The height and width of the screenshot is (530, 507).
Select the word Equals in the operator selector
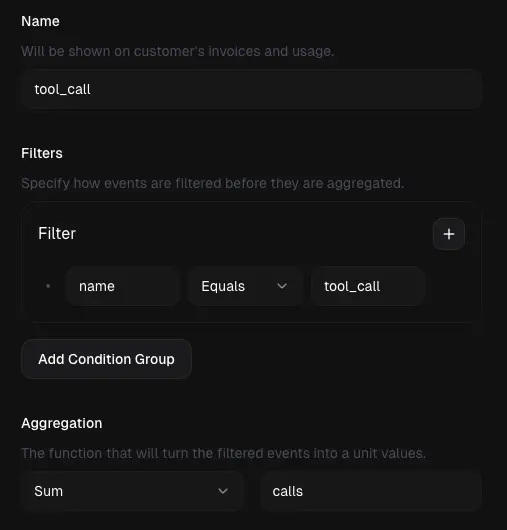pyautogui.click(x=223, y=286)
